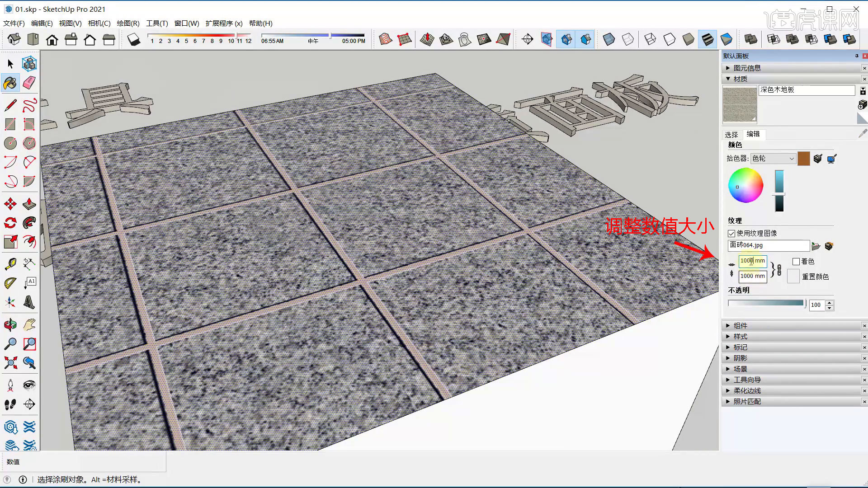Open the 编辑(E) menu
The image size is (868, 488).
[42, 23]
